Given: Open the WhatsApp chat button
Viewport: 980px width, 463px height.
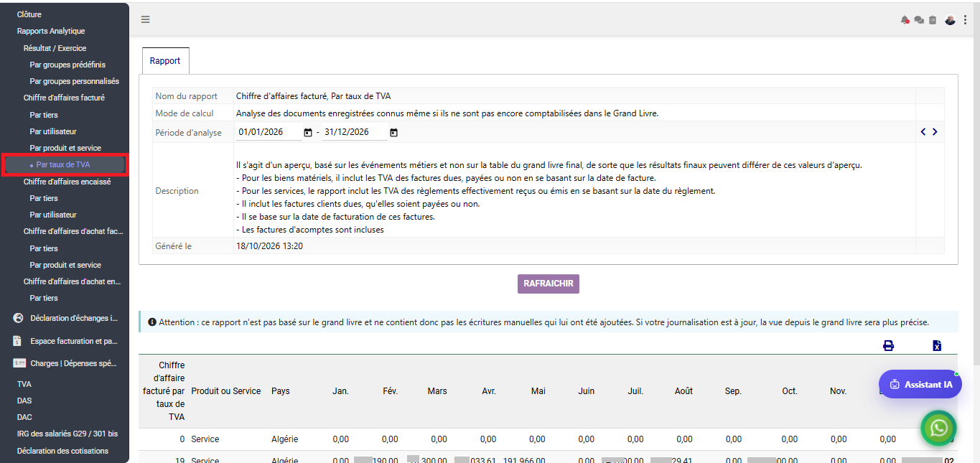Looking at the screenshot, I should point(939,428).
